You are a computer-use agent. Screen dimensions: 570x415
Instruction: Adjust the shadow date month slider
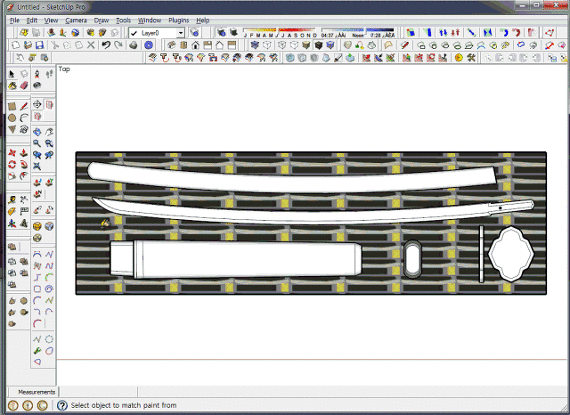click(x=280, y=32)
